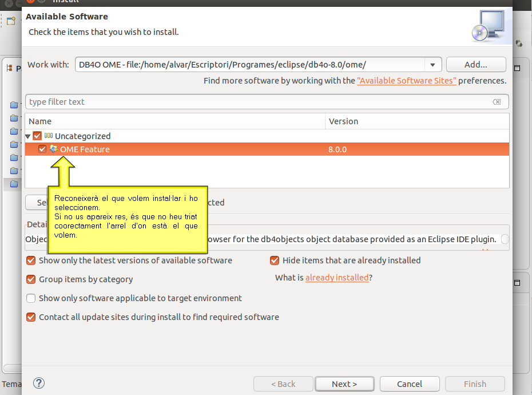Click the Work with location text field

(x=250, y=65)
